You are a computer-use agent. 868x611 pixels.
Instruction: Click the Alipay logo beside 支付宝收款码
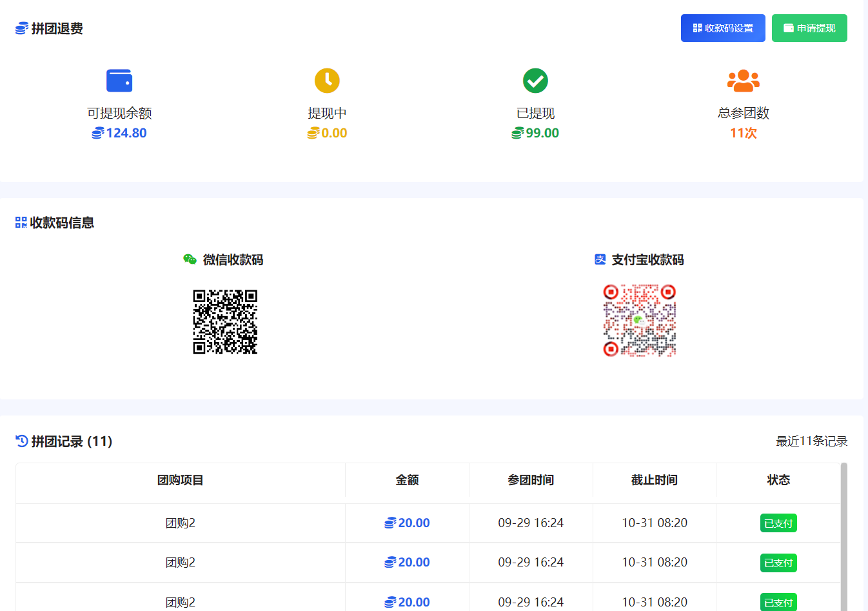(600, 259)
